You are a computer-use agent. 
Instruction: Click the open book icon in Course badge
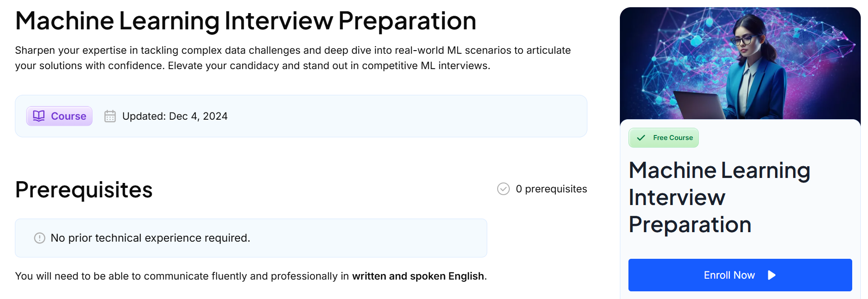[39, 116]
